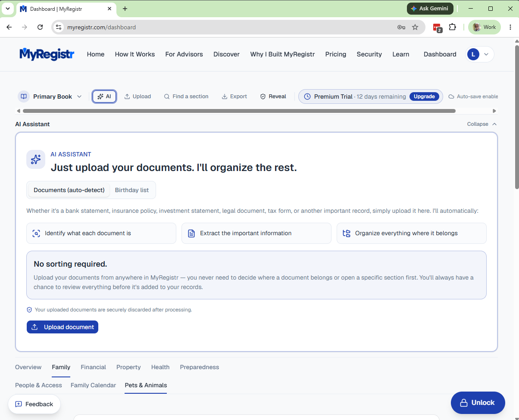Click the Premium Trial clock icon
Screen dimensions: 519x420
pyautogui.click(x=307, y=96)
